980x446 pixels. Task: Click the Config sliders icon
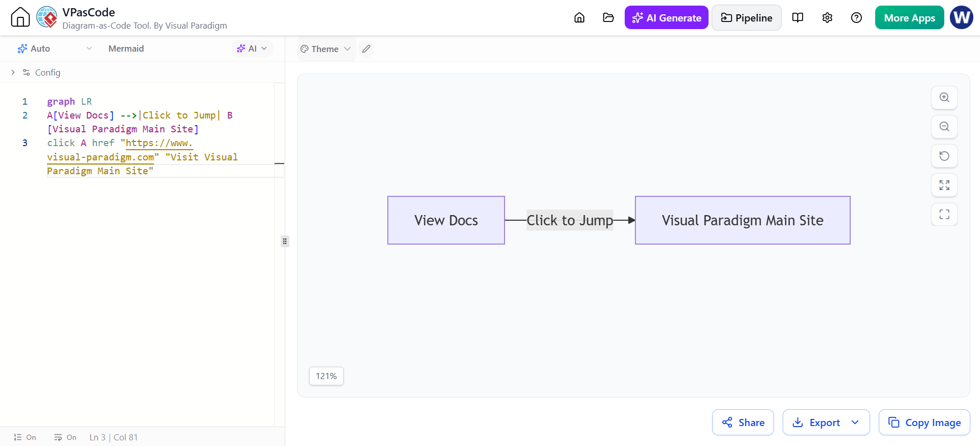coord(27,73)
